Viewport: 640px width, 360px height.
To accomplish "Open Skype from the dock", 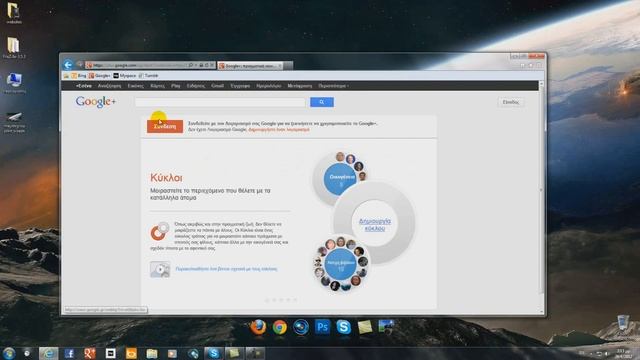I will [x=344, y=327].
